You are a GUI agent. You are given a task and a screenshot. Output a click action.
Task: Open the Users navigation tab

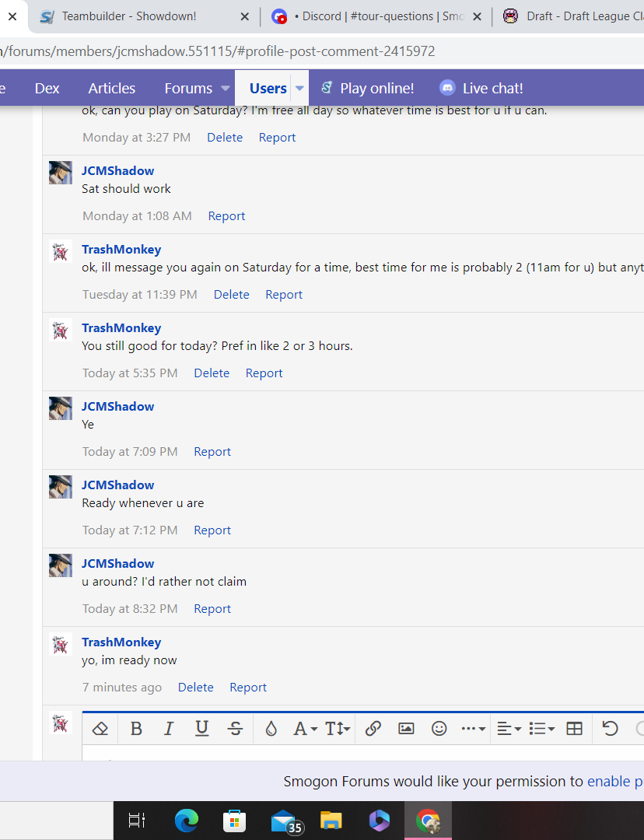tap(268, 88)
